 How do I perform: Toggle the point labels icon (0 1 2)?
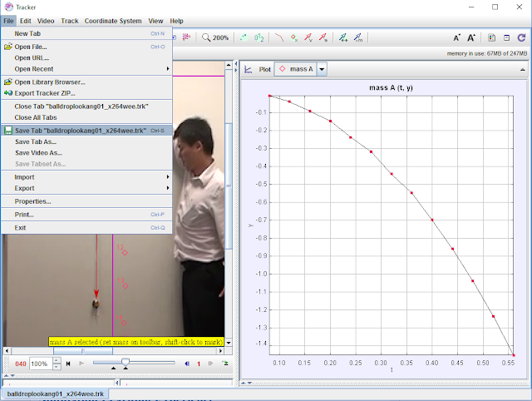coord(259,37)
